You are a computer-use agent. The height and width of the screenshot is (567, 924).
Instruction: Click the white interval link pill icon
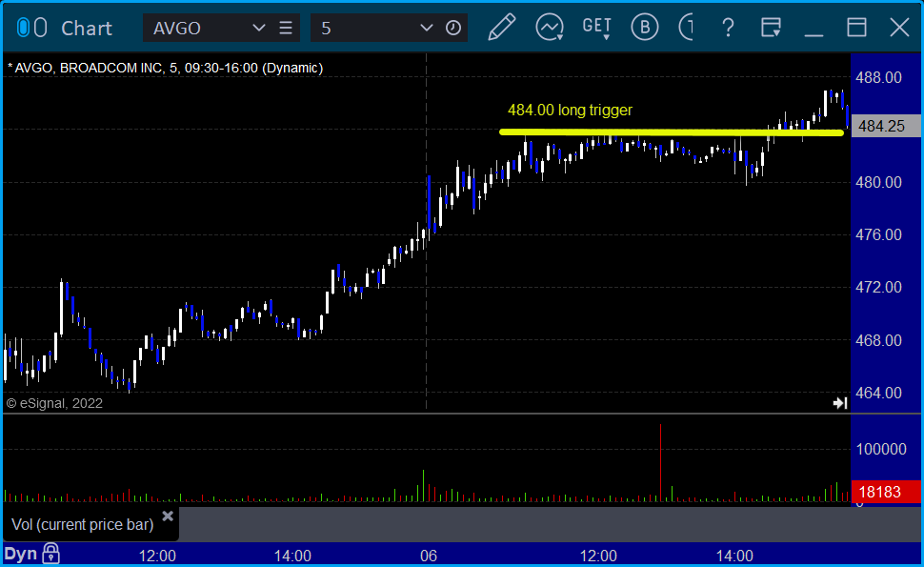tap(40, 28)
